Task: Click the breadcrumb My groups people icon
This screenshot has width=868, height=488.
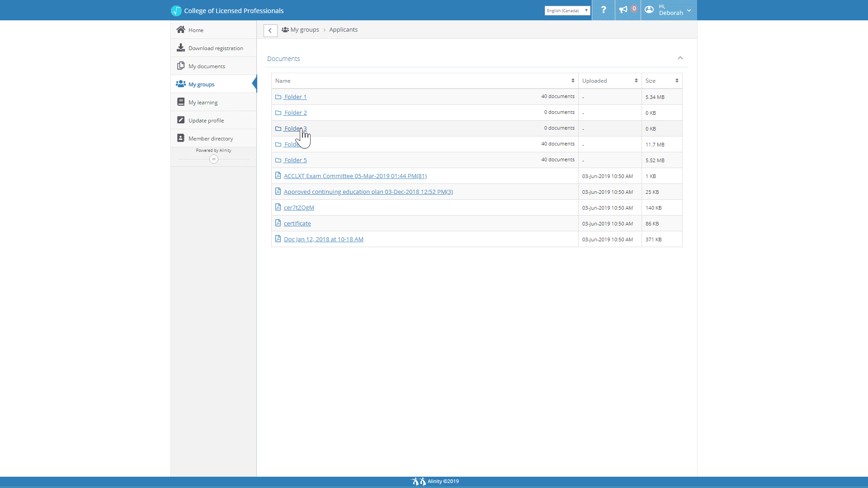Action: point(285,29)
